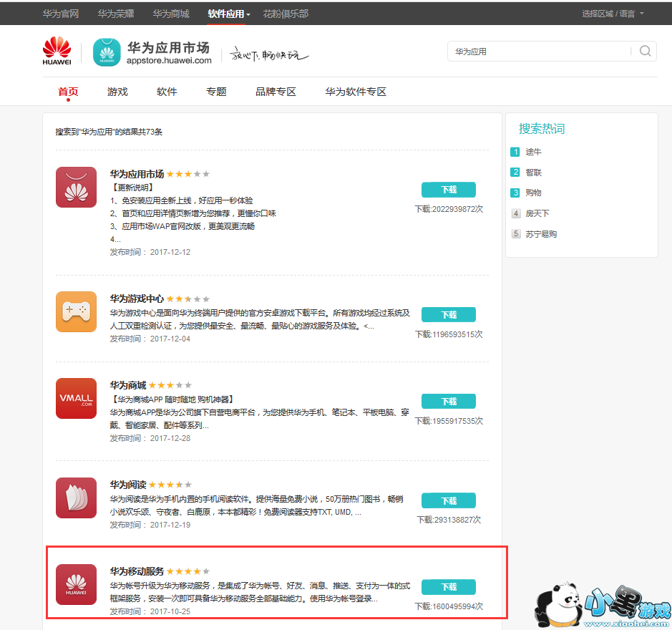This screenshot has height=630, width=672.
Task: Open the 选择区域 / 语言 selector
Action: point(613,14)
